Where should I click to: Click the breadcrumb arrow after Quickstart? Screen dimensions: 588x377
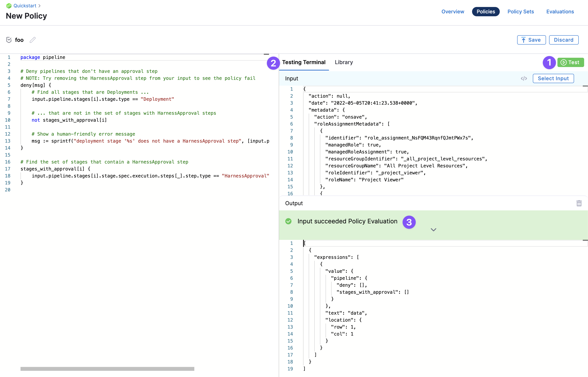[39, 6]
